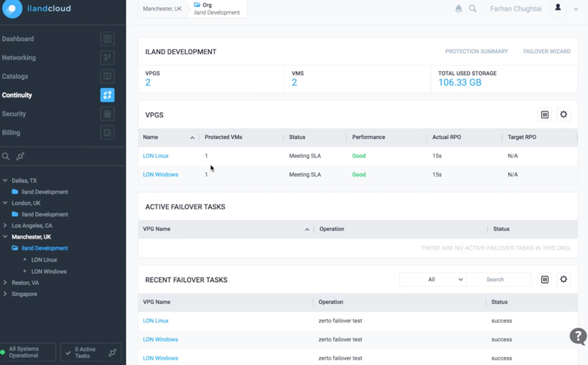Click the Performance column header
The image size is (588, 365).
tap(369, 137)
